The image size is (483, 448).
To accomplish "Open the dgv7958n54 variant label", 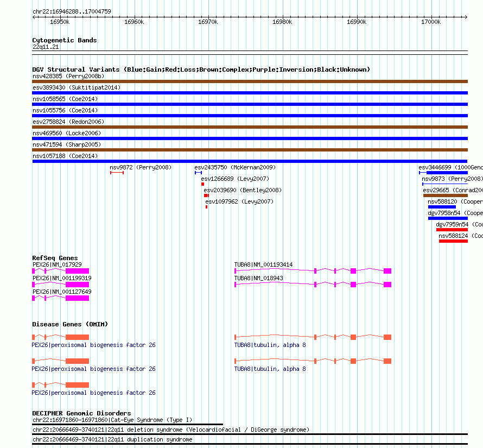I will [455, 213].
